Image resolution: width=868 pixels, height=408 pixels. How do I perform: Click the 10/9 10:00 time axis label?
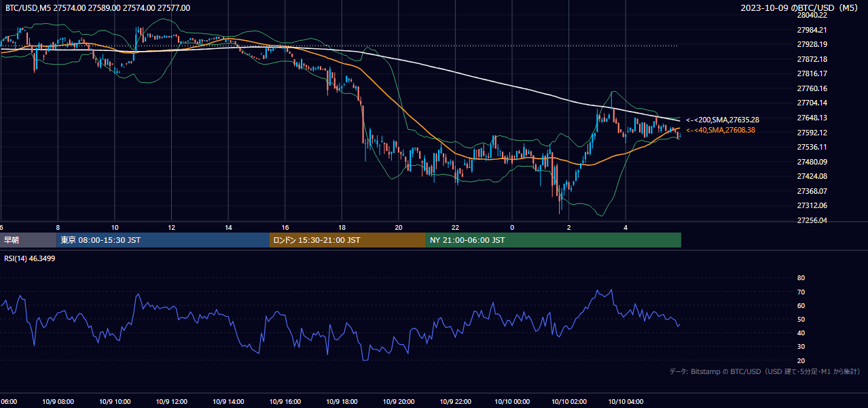click(x=115, y=402)
